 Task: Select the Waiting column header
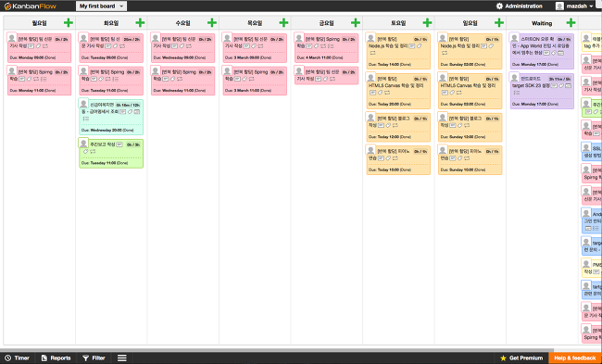(x=542, y=23)
